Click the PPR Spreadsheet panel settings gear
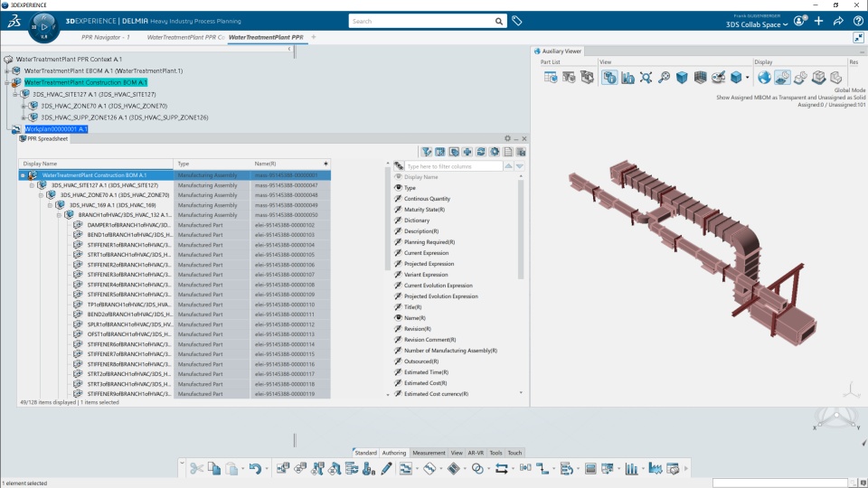The height and width of the screenshot is (488, 868). click(x=507, y=138)
